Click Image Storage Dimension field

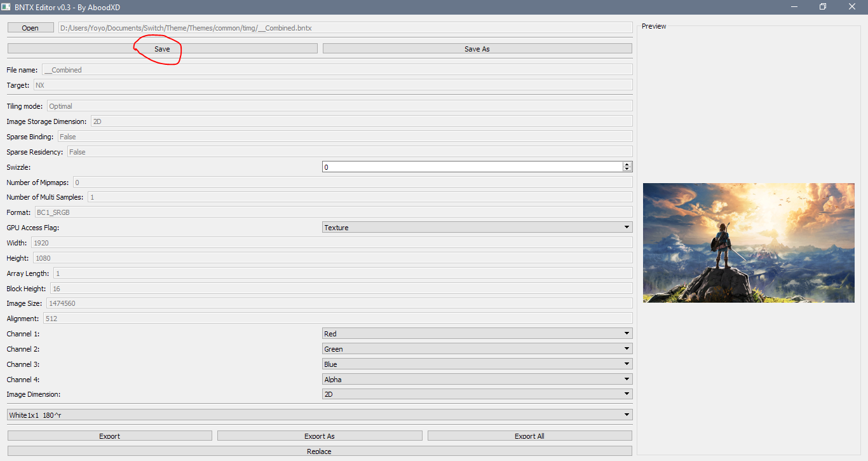click(x=362, y=121)
